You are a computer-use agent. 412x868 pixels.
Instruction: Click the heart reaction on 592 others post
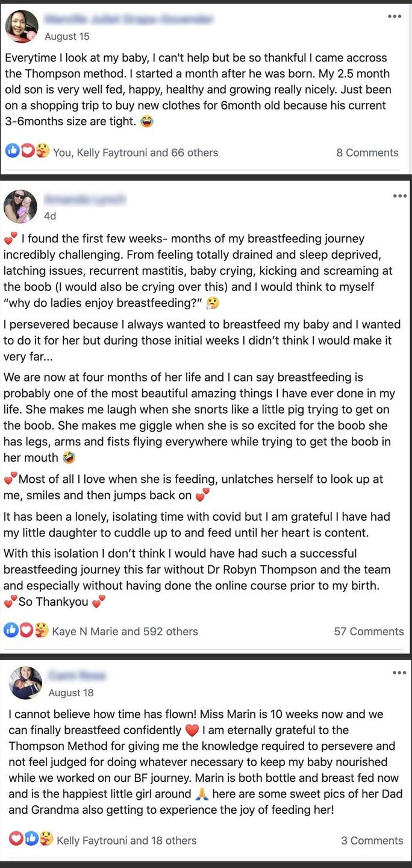(x=27, y=630)
